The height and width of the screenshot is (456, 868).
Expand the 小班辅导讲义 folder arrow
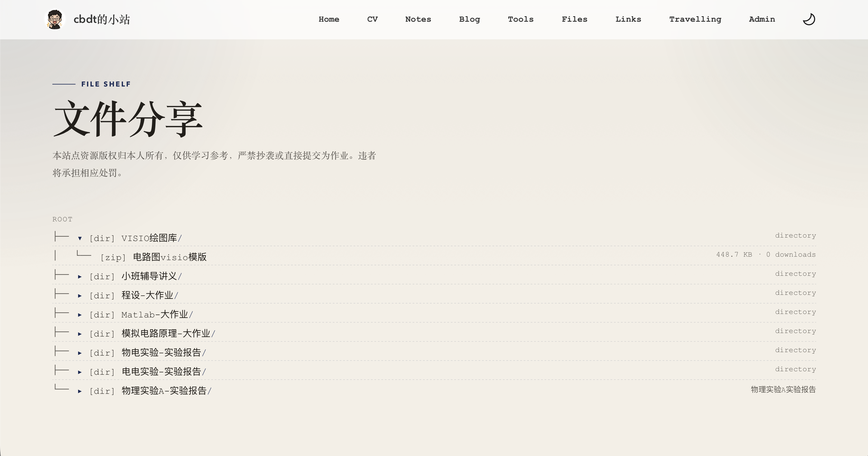(x=80, y=277)
